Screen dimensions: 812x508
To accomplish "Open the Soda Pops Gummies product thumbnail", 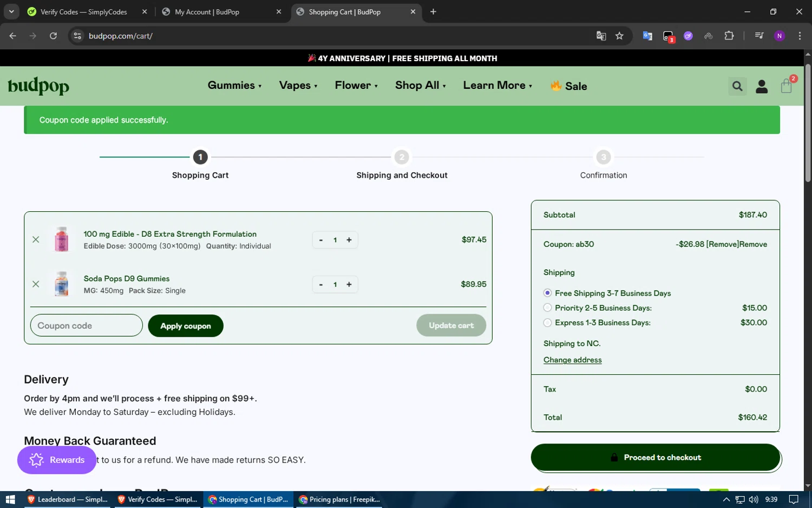I will (62, 284).
